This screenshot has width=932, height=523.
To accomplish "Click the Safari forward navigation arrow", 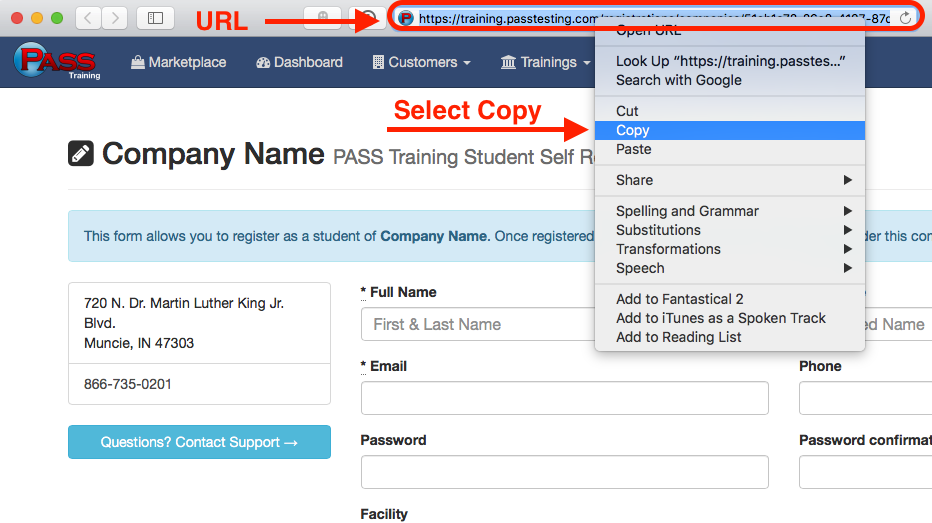I will click(x=115, y=18).
